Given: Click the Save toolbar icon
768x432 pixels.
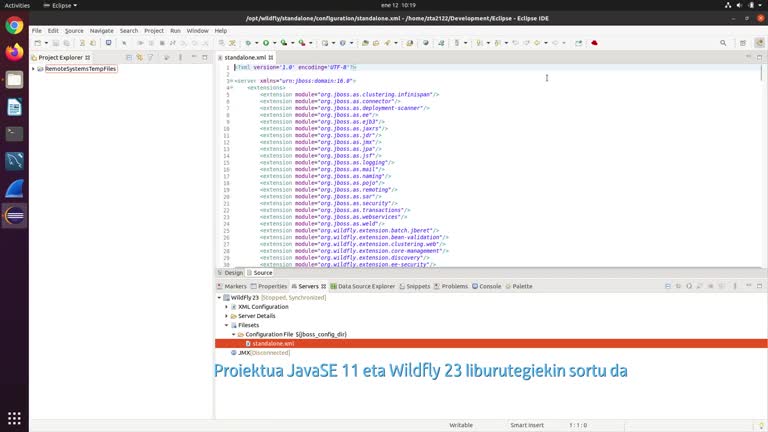Looking at the screenshot, I should (56, 43).
